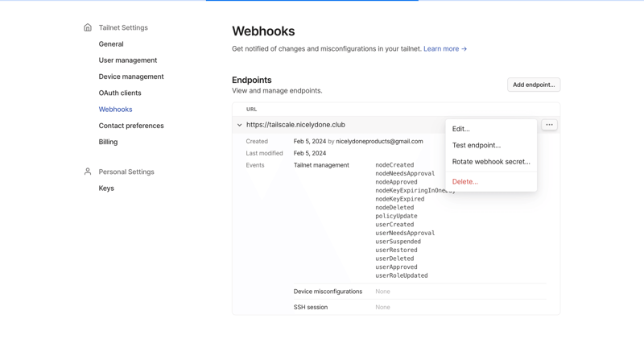644x356 pixels.
Task: Click the Endpoints section heading
Action: [x=252, y=80]
